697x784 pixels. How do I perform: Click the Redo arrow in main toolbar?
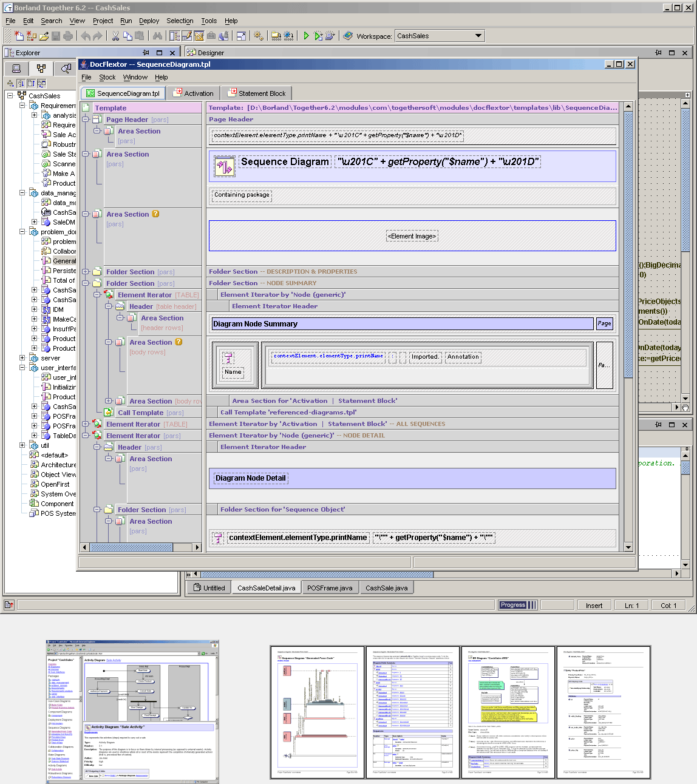click(97, 36)
